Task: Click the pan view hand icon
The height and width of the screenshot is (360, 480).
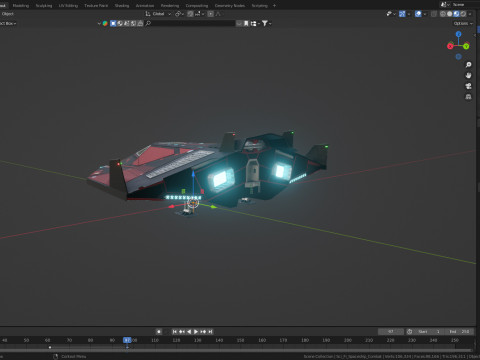Action: tap(468, 75)
